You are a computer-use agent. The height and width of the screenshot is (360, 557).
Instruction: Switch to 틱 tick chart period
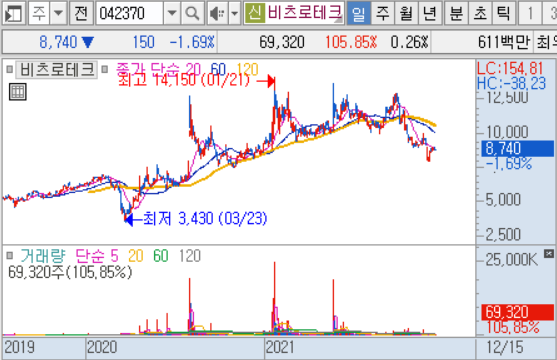[x=503, y=14]
